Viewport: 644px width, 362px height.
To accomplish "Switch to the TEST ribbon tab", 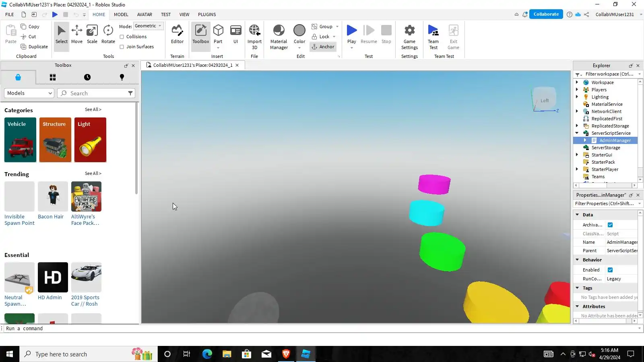I will pyautogui.click(x=166, y=14).
